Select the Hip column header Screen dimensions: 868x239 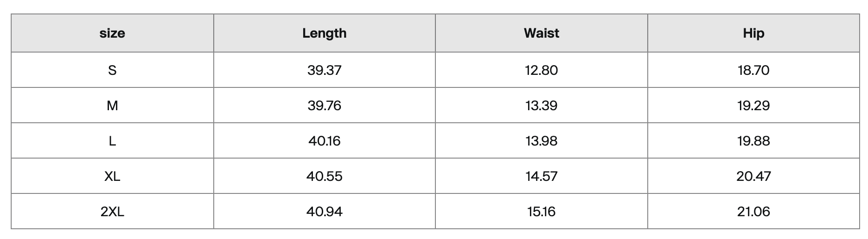[753, 33]
